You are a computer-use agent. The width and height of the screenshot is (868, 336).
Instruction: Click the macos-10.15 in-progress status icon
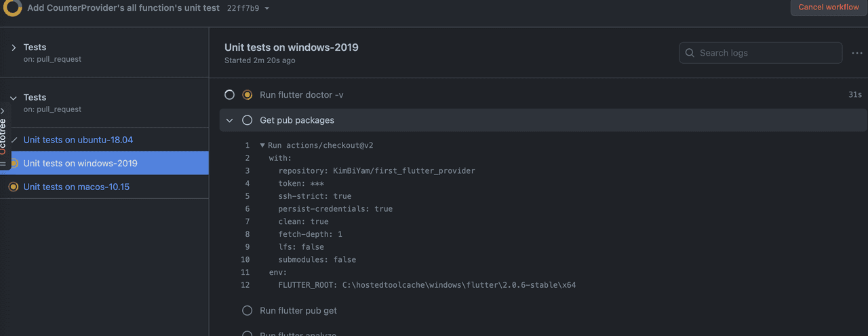click(x=13, y=187)
